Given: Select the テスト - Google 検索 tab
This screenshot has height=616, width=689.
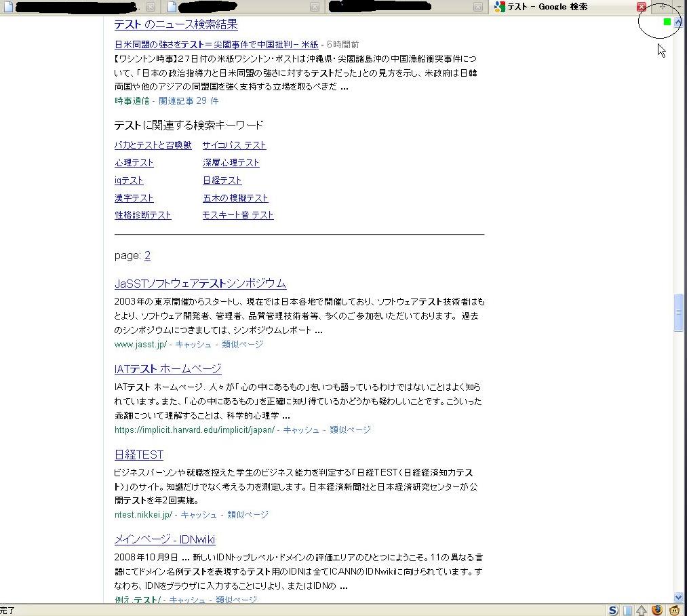Looking at the screenshot, I should [x=570, y=7].
